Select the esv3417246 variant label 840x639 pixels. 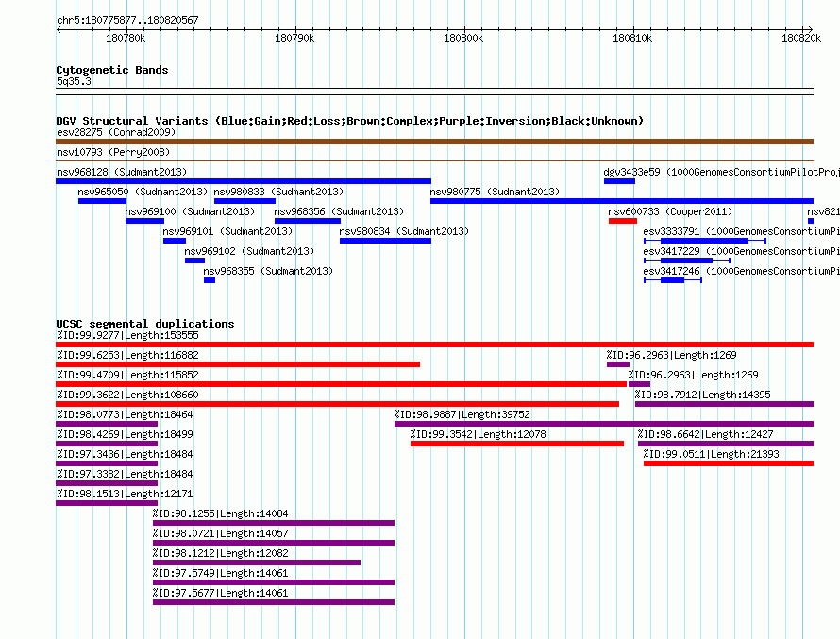(741, 271)
